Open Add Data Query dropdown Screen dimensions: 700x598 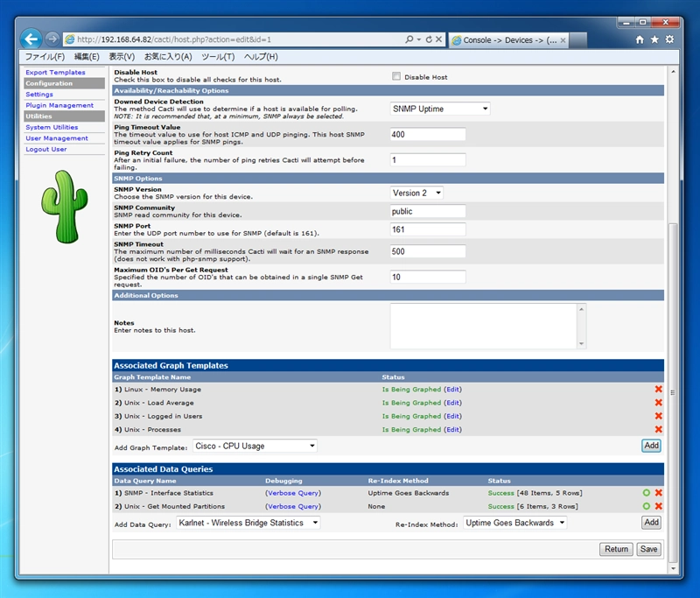(x=248, y=523)
